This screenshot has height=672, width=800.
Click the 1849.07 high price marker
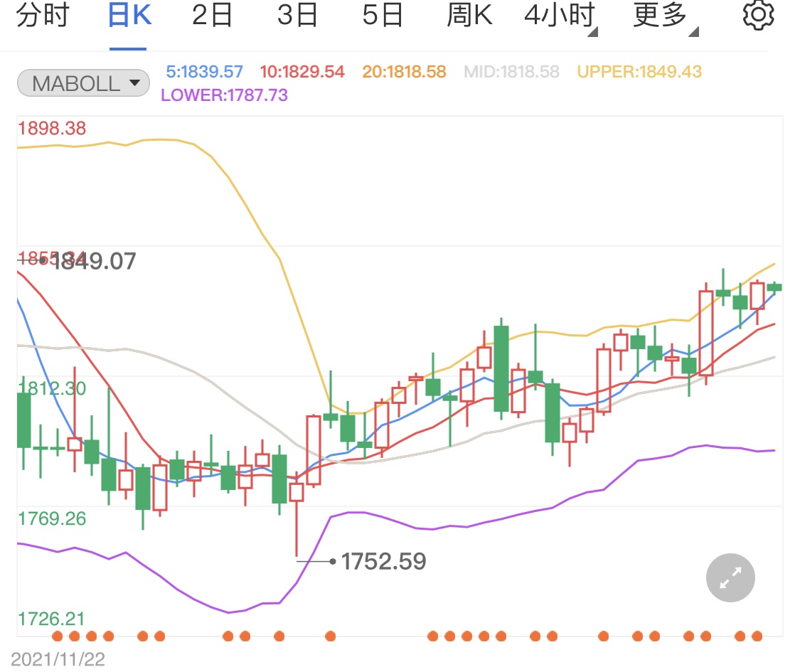click(x=94, y=261)
